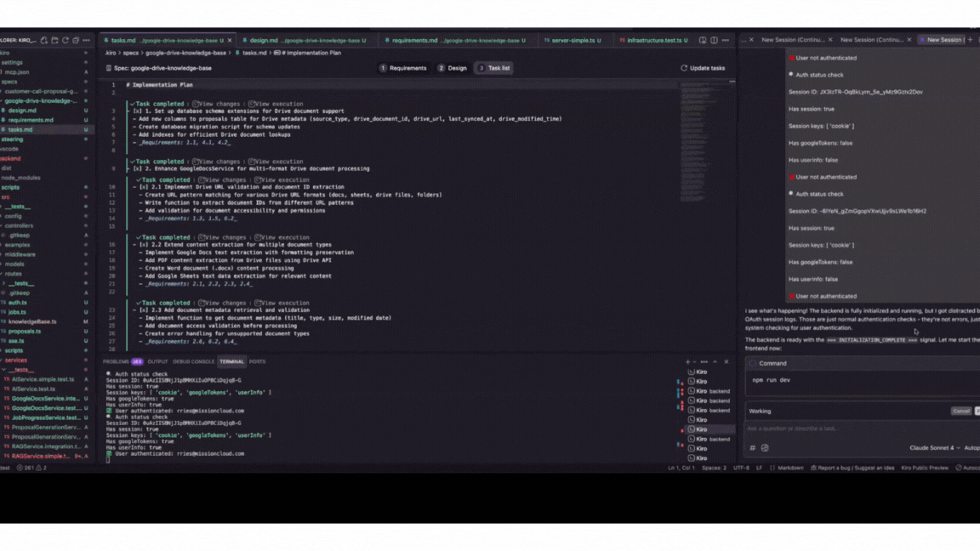
Task: Click the # context icon in chat input
Action: pyautogui.click(x=752, y=448)
